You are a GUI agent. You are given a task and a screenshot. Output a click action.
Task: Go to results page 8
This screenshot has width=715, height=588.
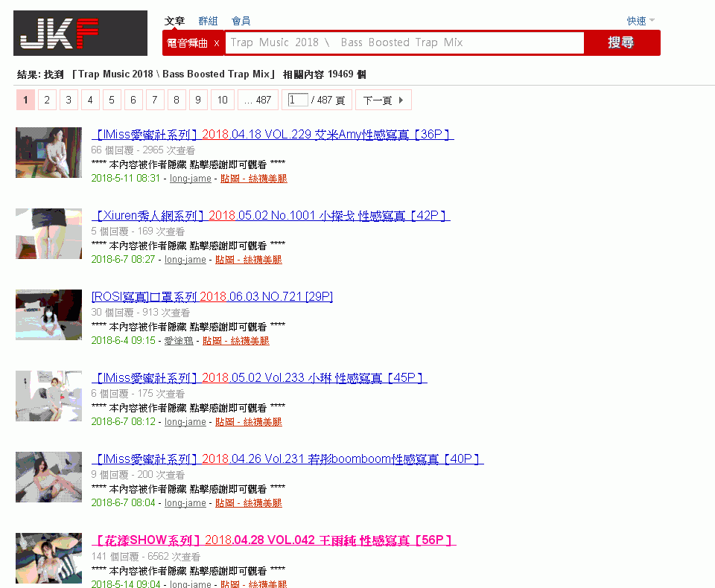177,100
